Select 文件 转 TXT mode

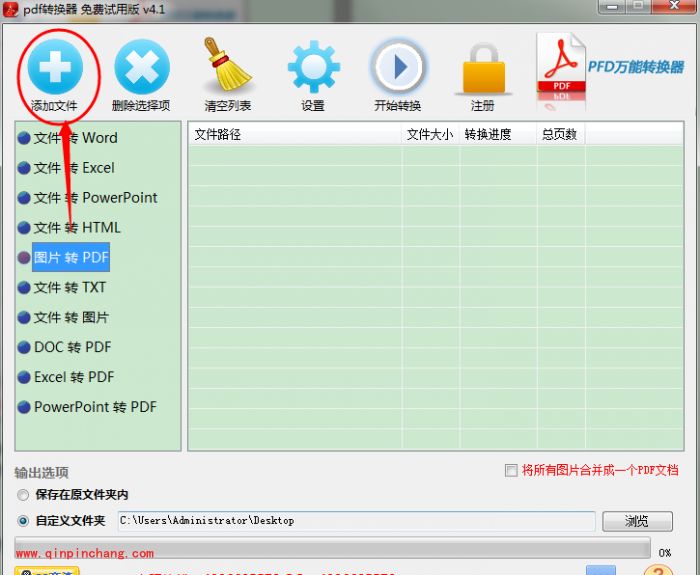click(62, 288)
